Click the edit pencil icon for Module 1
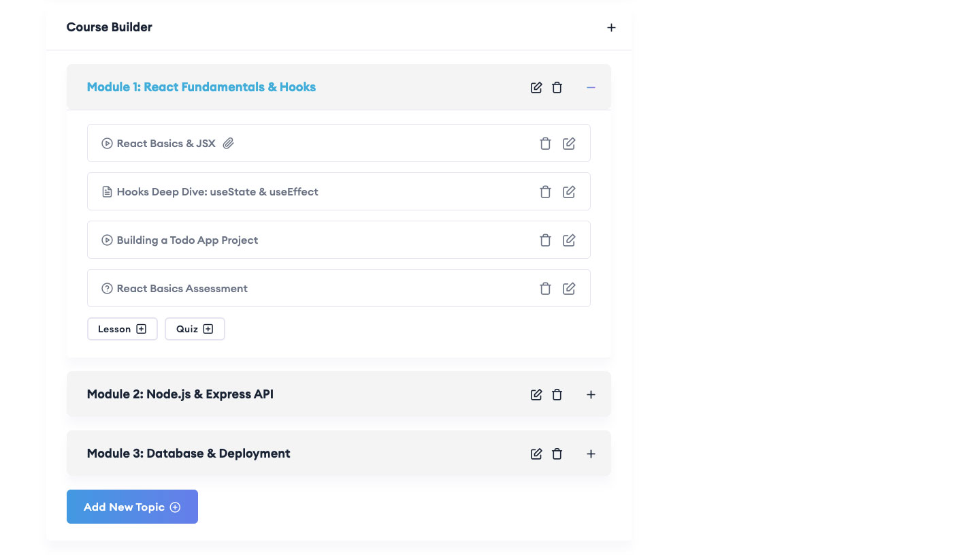980x555 pixels. (x=536, y=87)
